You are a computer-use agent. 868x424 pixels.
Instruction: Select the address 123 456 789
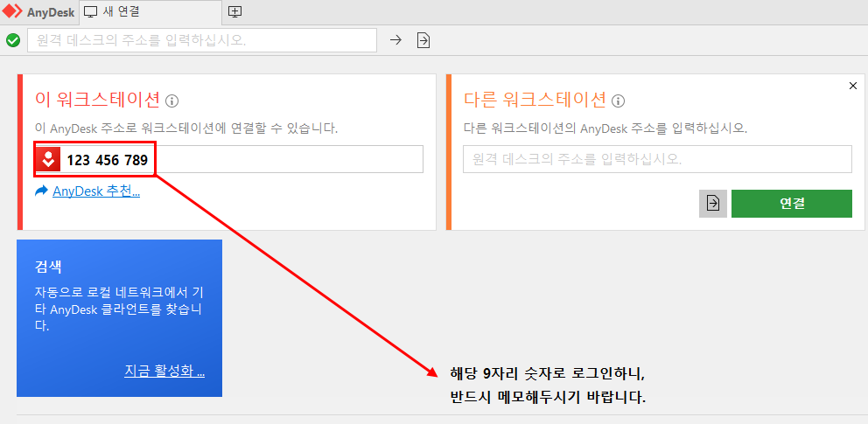(108, 160)
